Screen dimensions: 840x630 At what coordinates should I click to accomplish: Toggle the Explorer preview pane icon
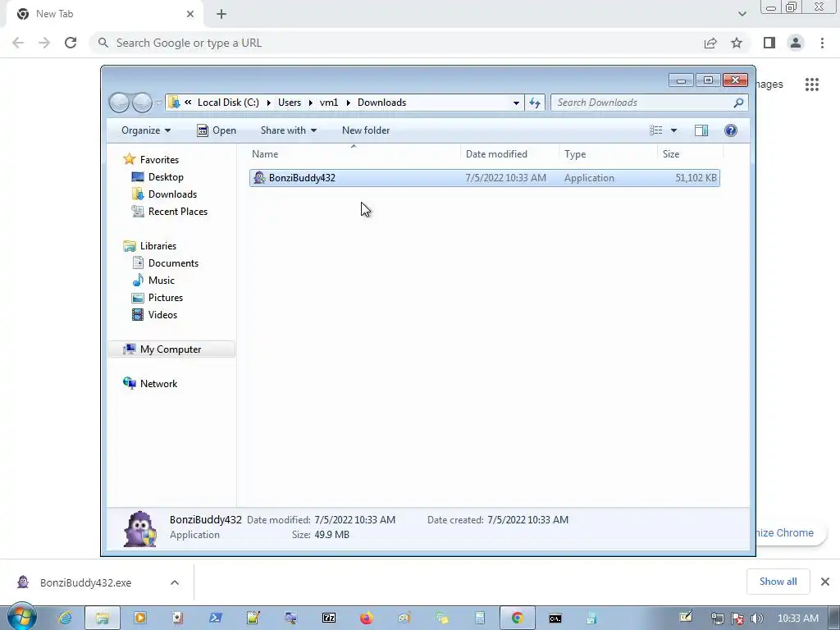(701, 130)
